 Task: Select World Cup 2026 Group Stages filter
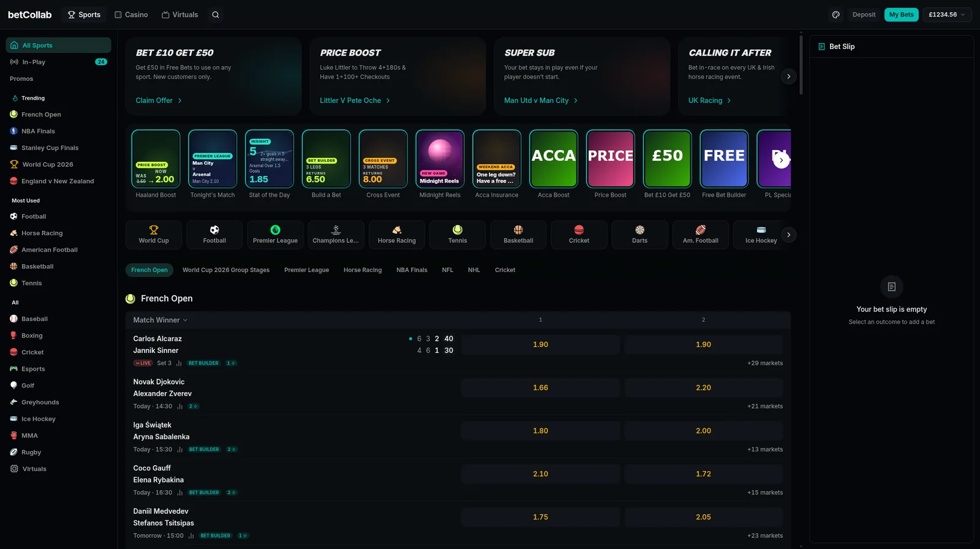click(226, 270)
